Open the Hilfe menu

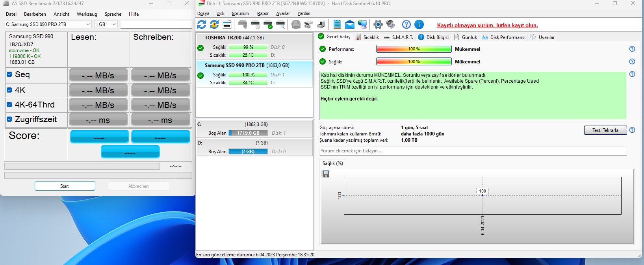(x=134, y=14)
